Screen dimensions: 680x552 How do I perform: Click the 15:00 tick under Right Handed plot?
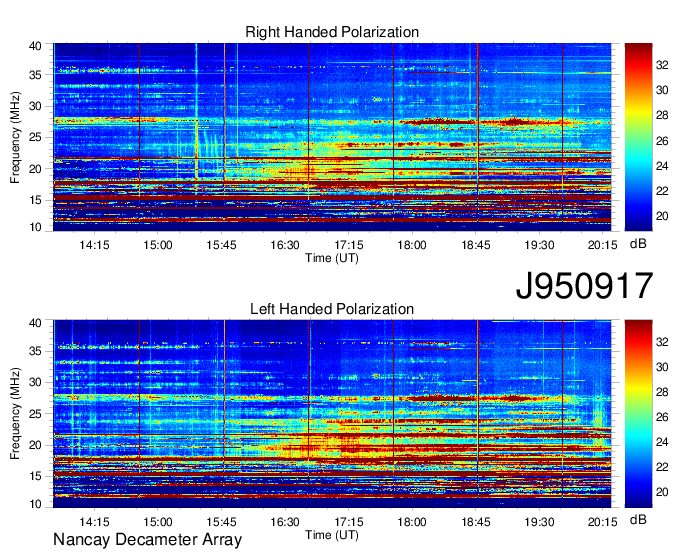(x=158, y=245)
